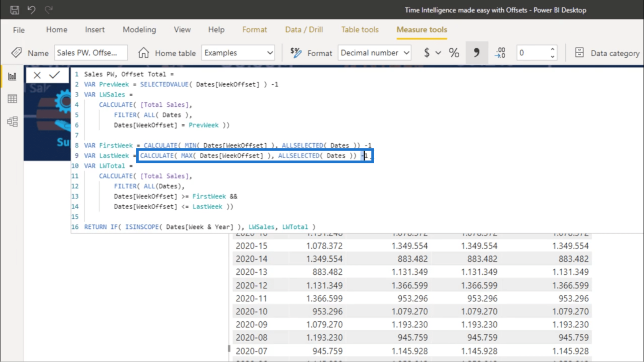This screenshot has height=362, width=644.
Task: Click the FirstWeek variable on line 8
Action: 116,145
